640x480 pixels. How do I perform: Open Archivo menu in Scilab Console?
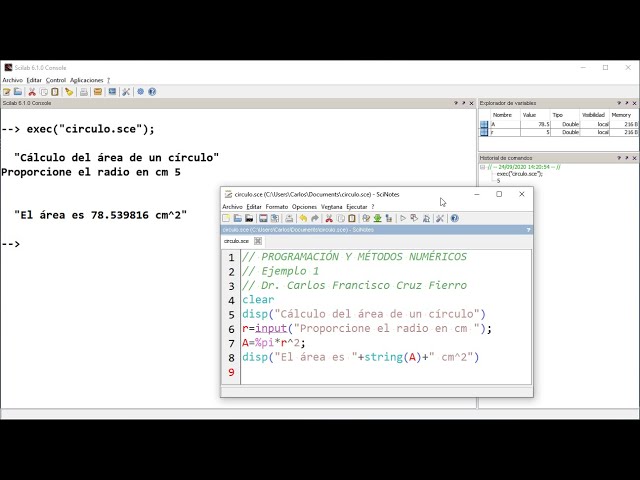point(13,80)
